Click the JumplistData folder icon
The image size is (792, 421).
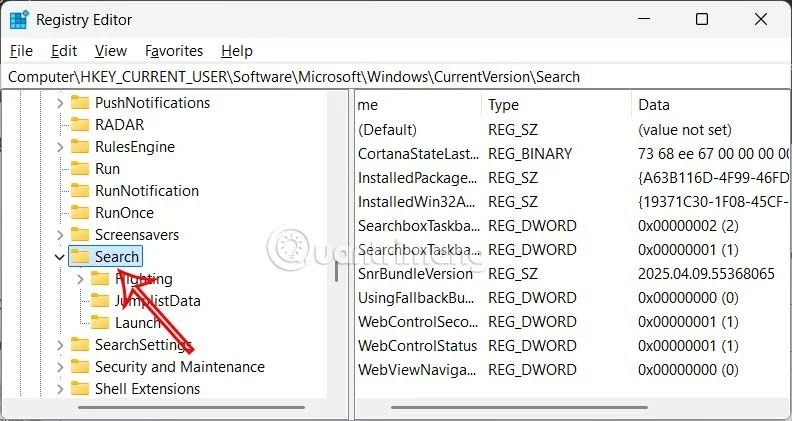(100, 301)
